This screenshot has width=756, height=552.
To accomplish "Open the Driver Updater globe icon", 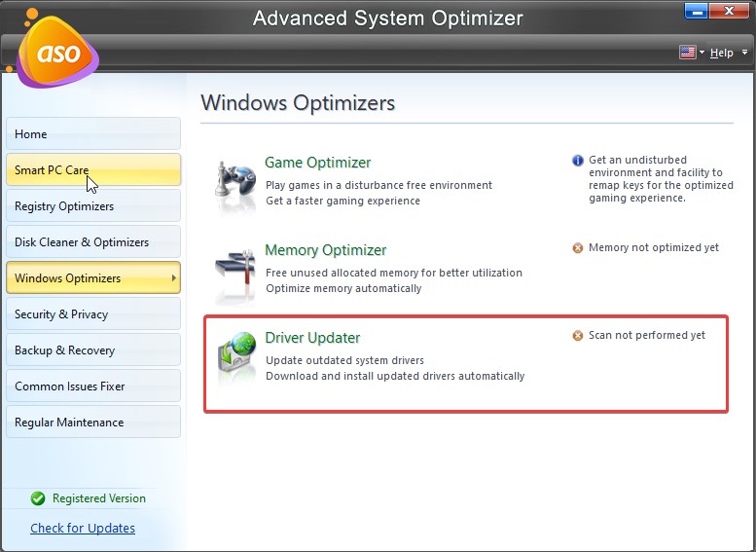I will pos(236,357).
